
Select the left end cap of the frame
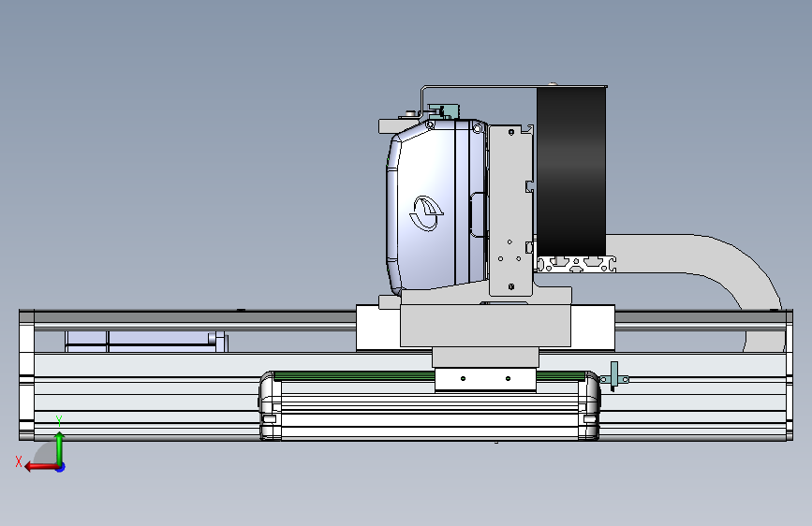pyautogui.click(x=27, y=375)
